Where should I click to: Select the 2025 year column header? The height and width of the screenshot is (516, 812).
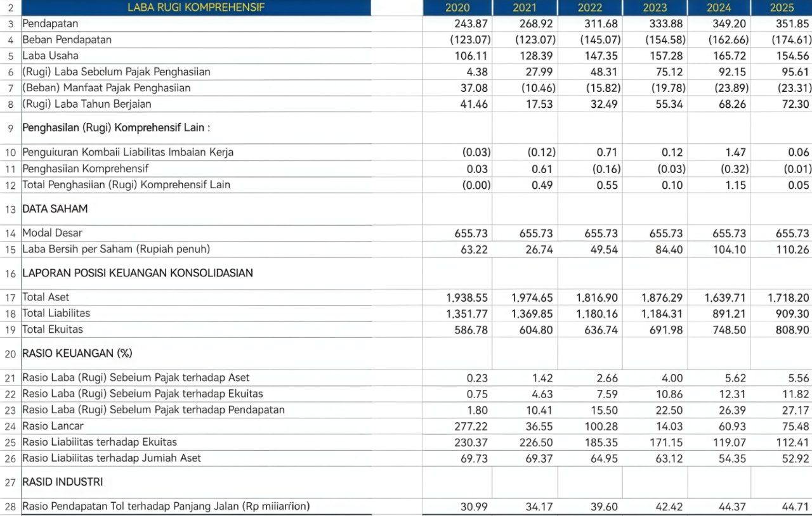click(781, 8)
